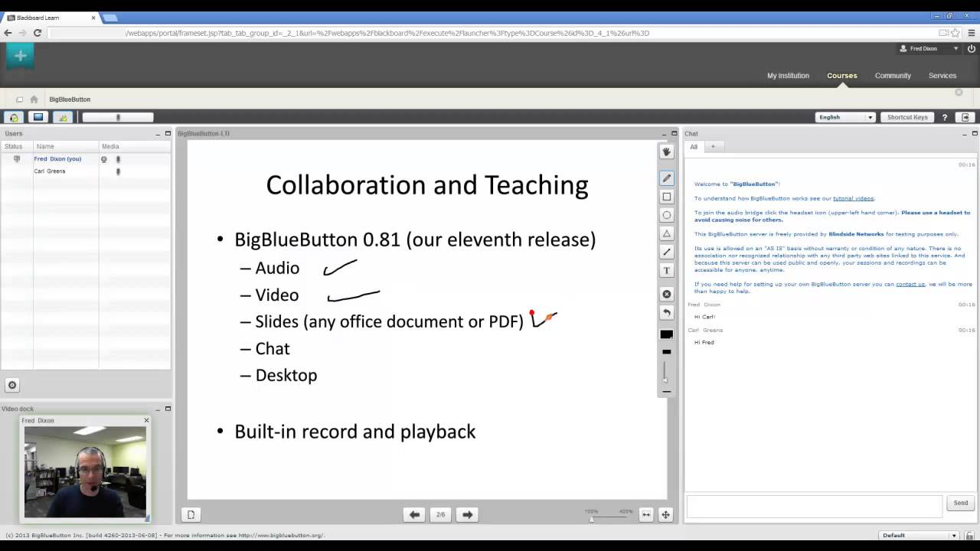Close Fred Dixon's video window

(x=146, y=420)
